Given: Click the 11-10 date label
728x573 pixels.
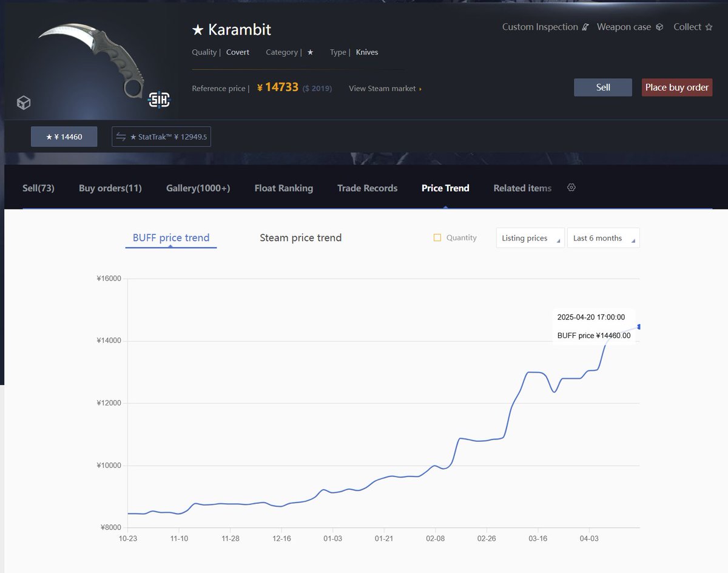Looking at the screenshot, I should tap(179, 538).
